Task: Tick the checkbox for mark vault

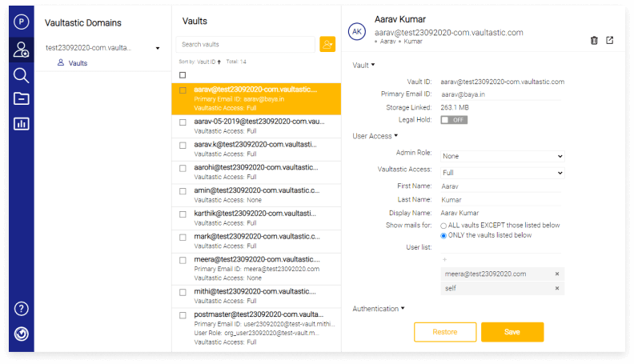Action: pyautogui.click(x=183, y=237)
